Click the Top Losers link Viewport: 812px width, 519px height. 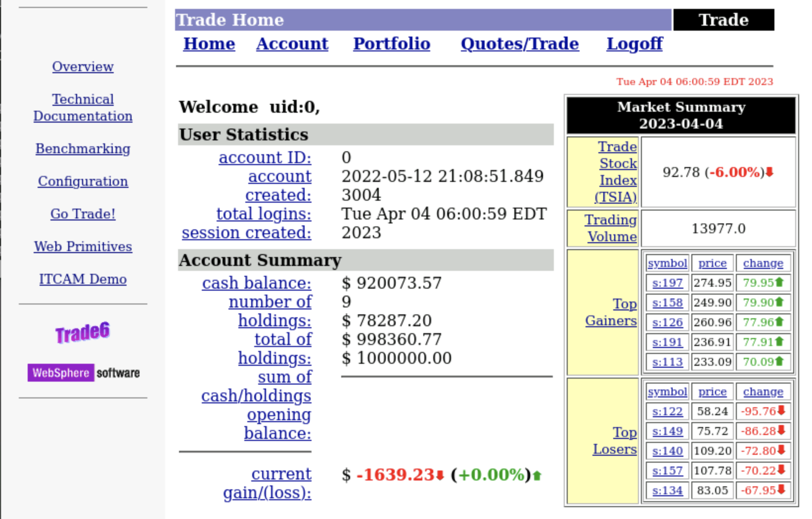click(615, 441)
